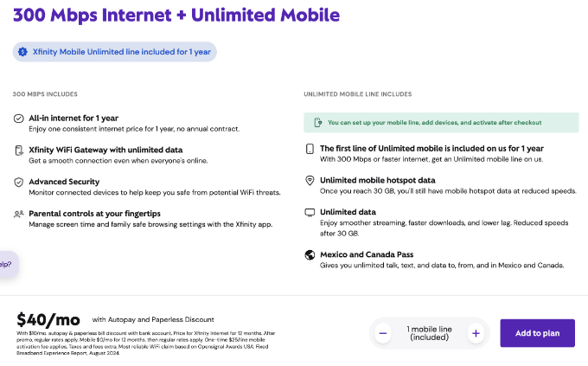Click the badge icon in the Xfinity Mobile pill
The width and height of the screenshot is (588, 366).
click(x=22, y=52)
